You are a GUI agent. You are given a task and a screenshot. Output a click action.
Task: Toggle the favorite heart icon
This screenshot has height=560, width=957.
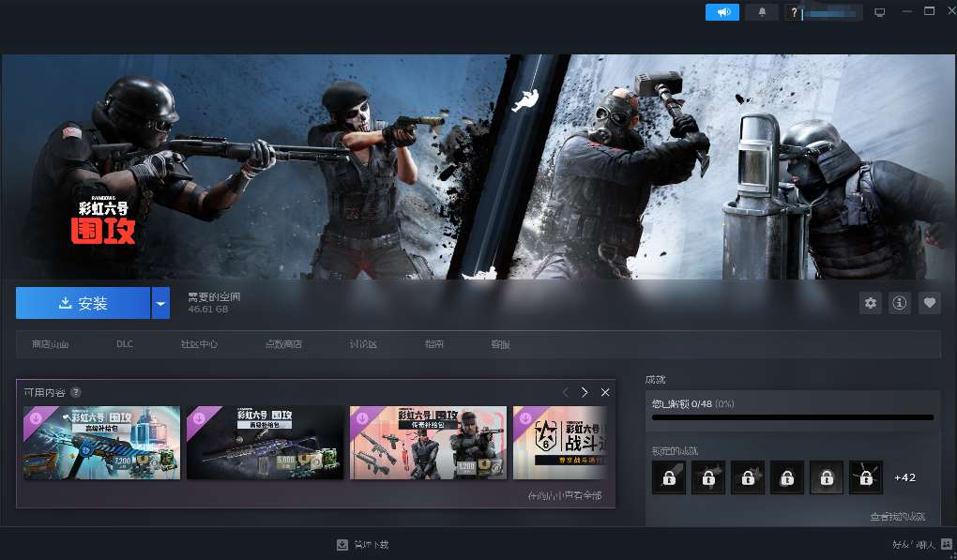tap(930, 303)
